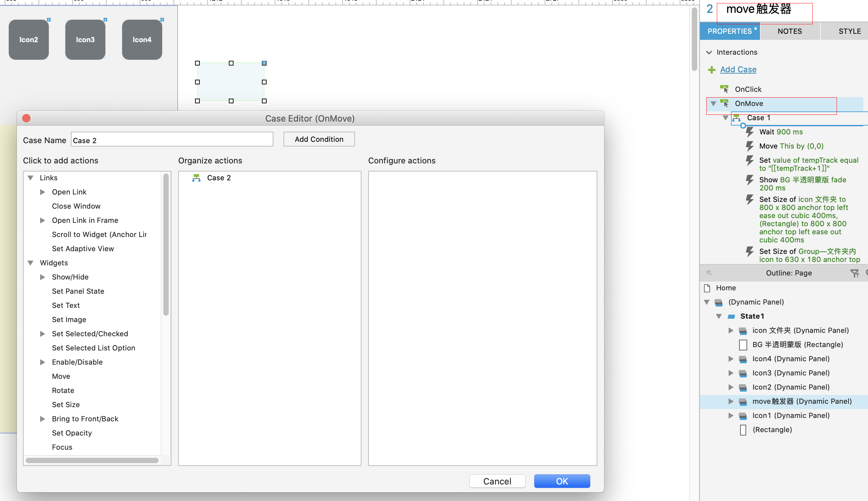Click the Case 2 icon in Organize actions
The width and height of the screenshot is (868, 501).
pyautogui.click(x=196, y=178)
